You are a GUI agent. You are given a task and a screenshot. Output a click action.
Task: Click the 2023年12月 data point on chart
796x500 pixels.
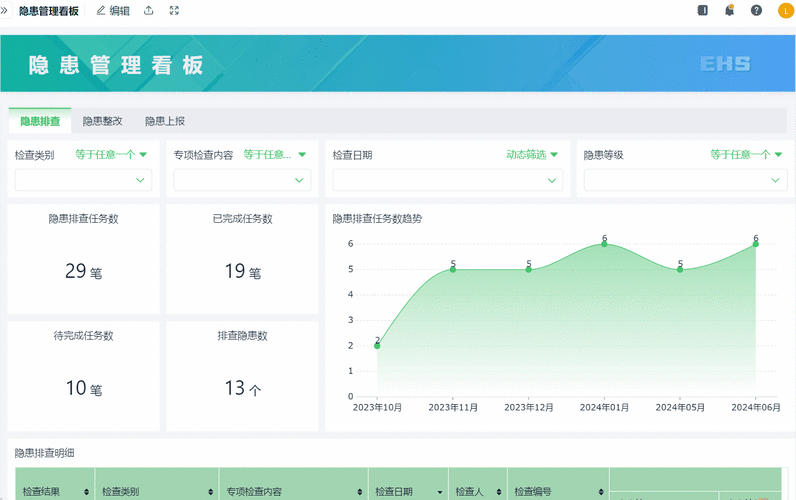point(528,270)
